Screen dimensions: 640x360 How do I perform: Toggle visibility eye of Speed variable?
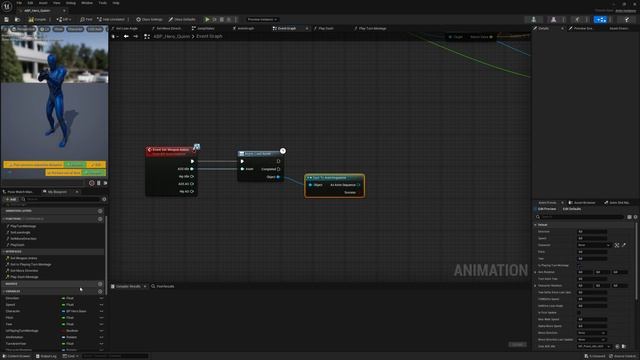coord(101,305)
